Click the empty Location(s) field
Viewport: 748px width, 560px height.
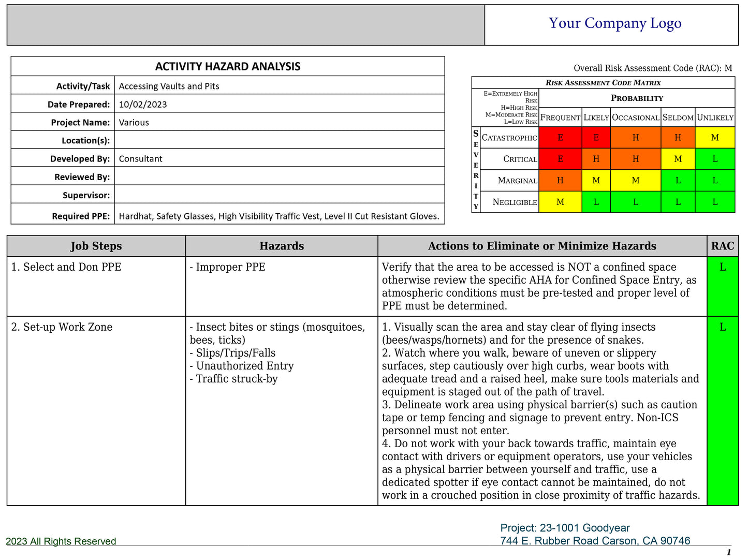279,140
